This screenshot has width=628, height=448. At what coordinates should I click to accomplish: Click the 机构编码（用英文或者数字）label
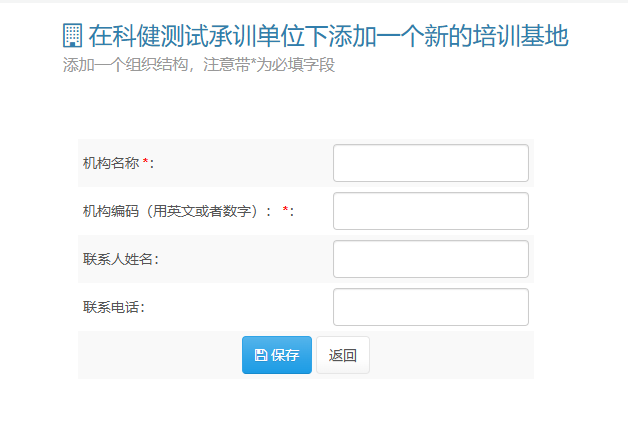[x=177, y=211]
